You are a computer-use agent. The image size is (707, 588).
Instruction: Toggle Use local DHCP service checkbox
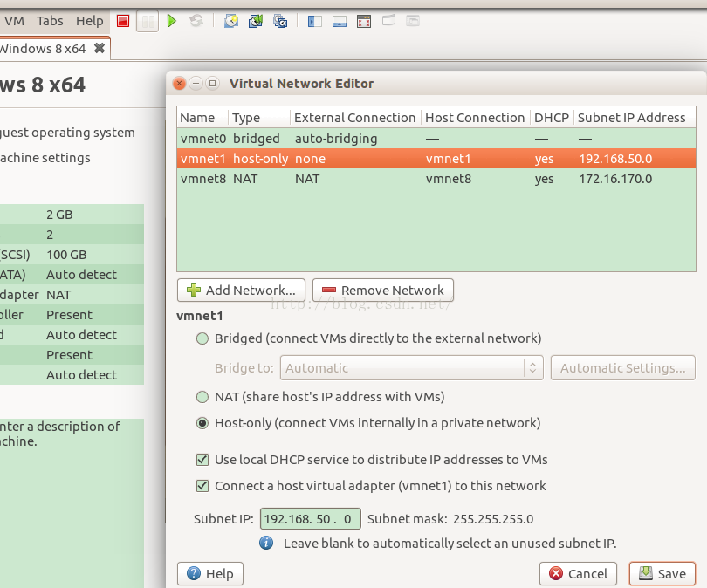202,460
